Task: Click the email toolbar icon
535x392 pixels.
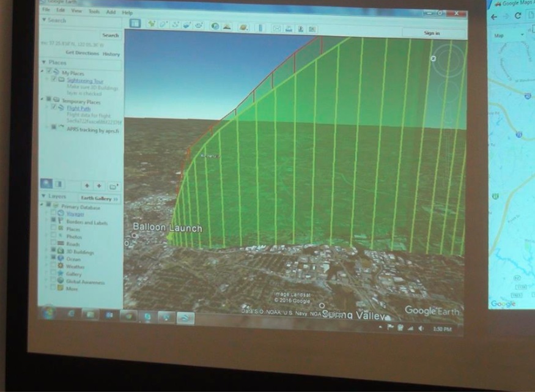Action: click(276, 28)
